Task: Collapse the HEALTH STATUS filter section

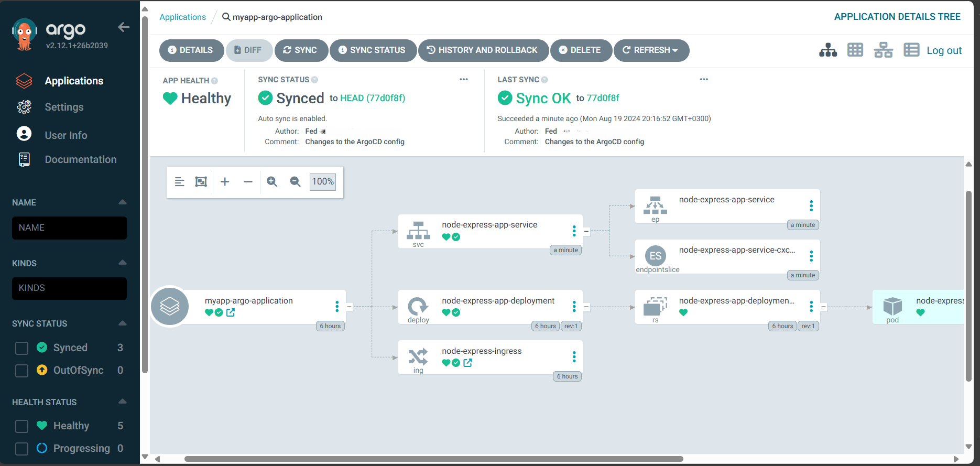Action: (x=123, y=402)
